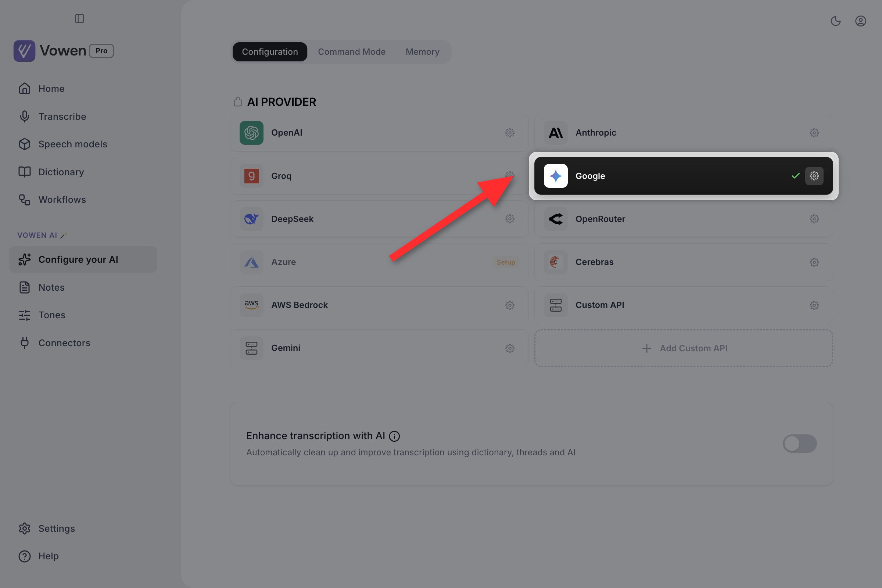Open the Notes page
The width and height of the screenshot is (882, 588).
click(x=83, y=288)
